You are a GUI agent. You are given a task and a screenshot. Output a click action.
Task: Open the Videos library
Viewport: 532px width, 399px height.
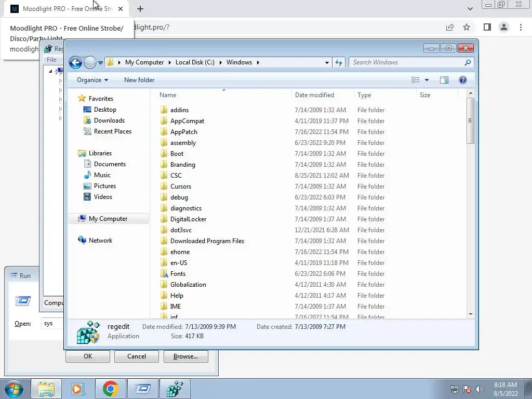[x=103, y=197]
